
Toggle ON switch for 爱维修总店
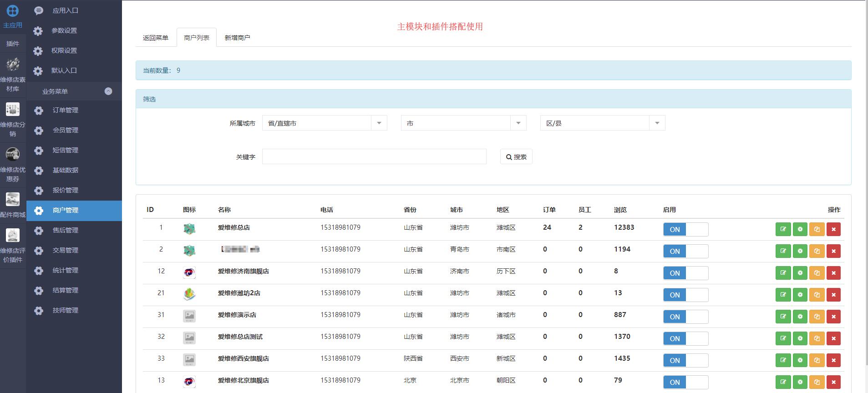[685, 229]
